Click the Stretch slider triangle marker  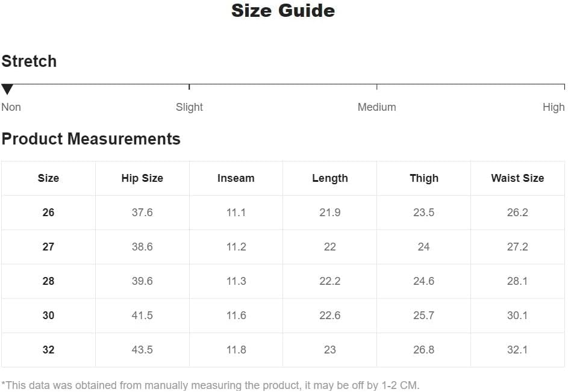(7, 89)
